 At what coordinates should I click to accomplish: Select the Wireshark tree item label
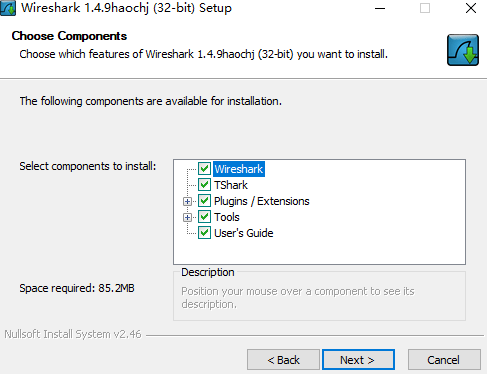click(239, 169)
